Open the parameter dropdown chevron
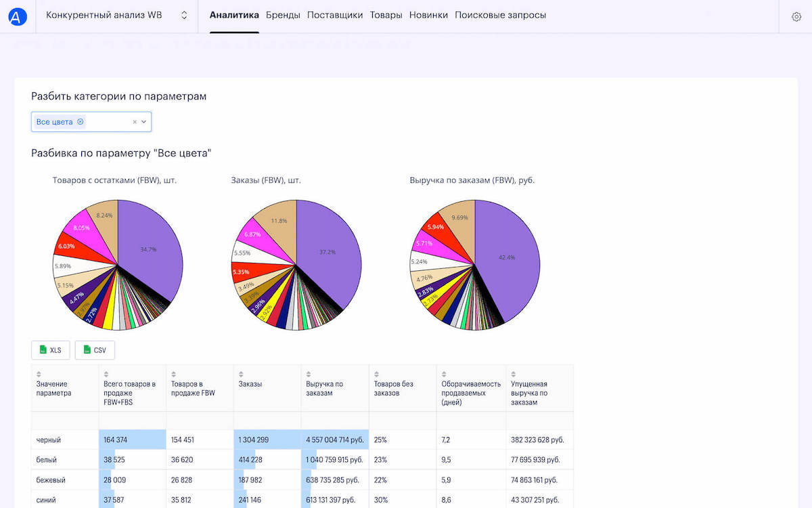 (x=143, y=122)
